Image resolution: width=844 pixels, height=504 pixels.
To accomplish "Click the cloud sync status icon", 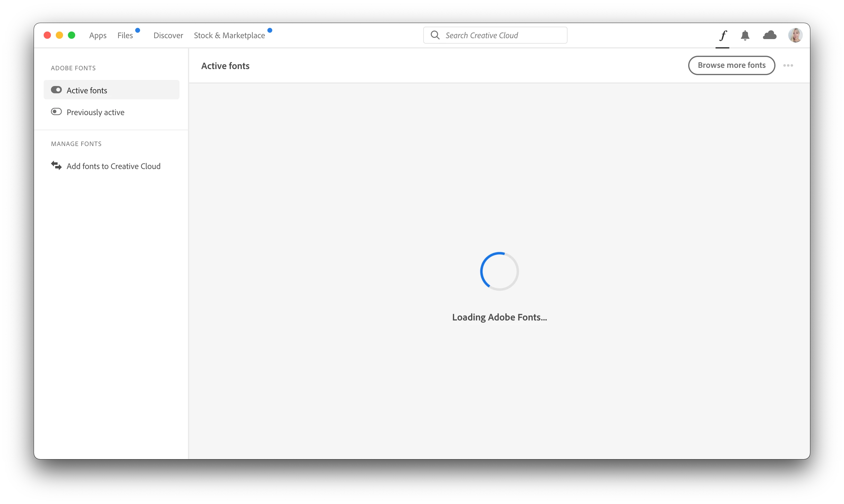I will click(769, 35).
